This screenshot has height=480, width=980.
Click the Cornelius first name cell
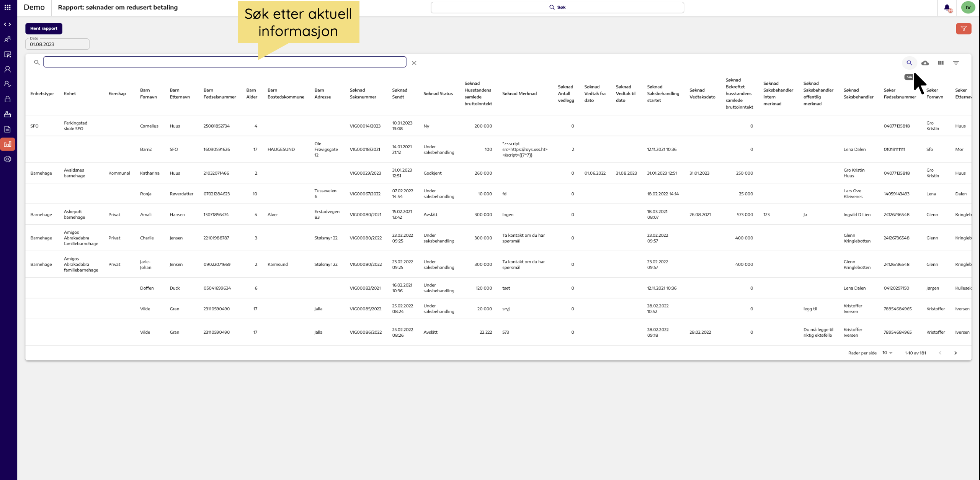(149, 126)
